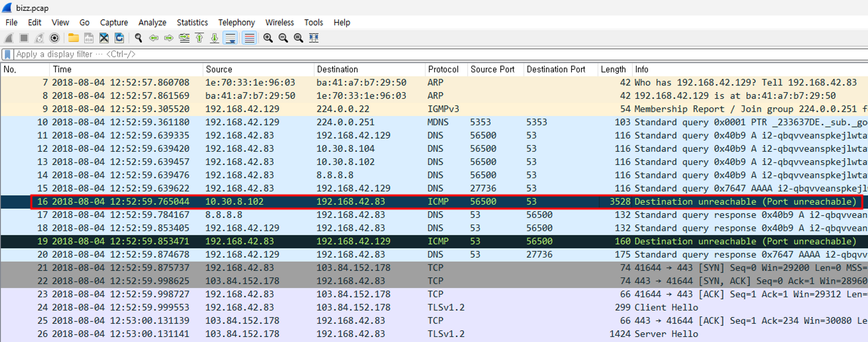The image size is (868, 342).
Task: Jump to the last packet icon
Action: tap(214, 38)
